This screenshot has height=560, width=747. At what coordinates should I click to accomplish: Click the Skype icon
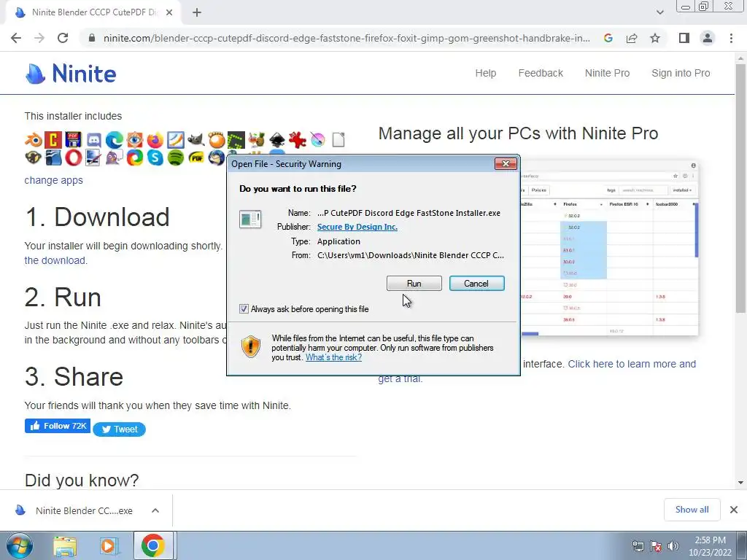(x=155, y=157)
